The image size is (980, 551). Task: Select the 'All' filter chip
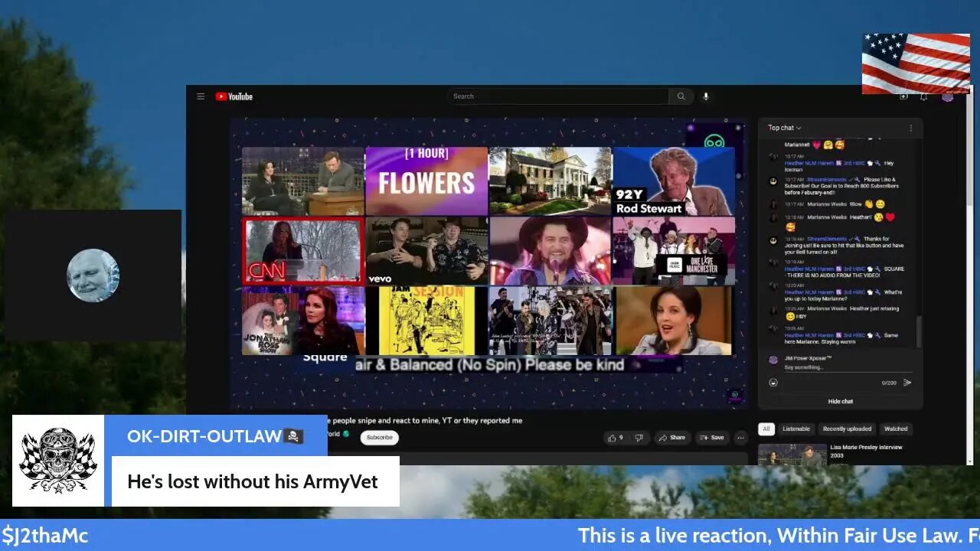766,429
